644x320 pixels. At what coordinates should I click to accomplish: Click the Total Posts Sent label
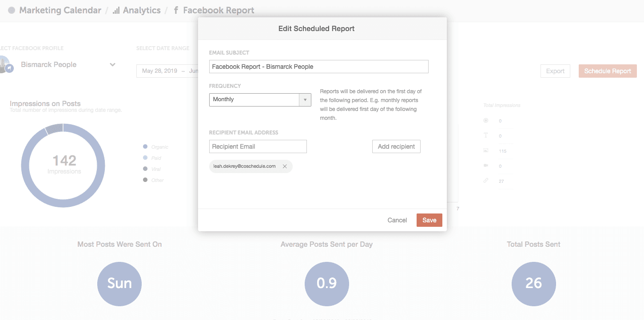(x=533, y=244)
